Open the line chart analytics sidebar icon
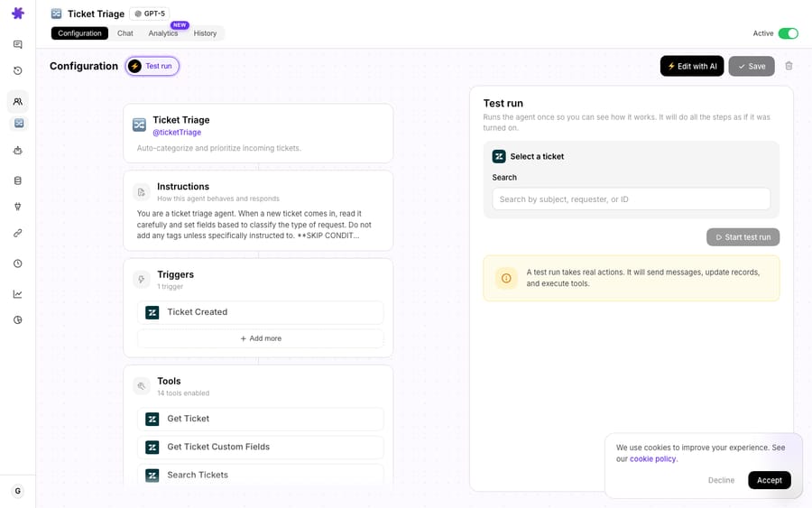The height and width of the screenshot is (508, 812). (18, 294)
